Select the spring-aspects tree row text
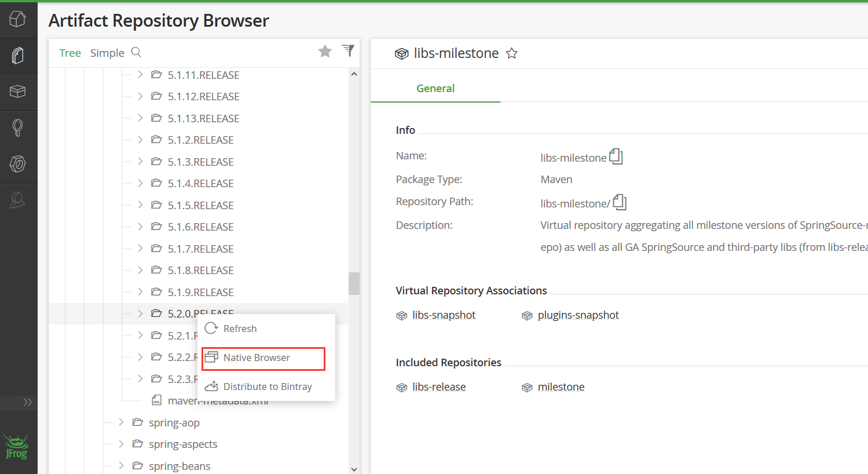The width and height of the screenshot is (868, 474). pyautogui.click(x=183, y=444)
